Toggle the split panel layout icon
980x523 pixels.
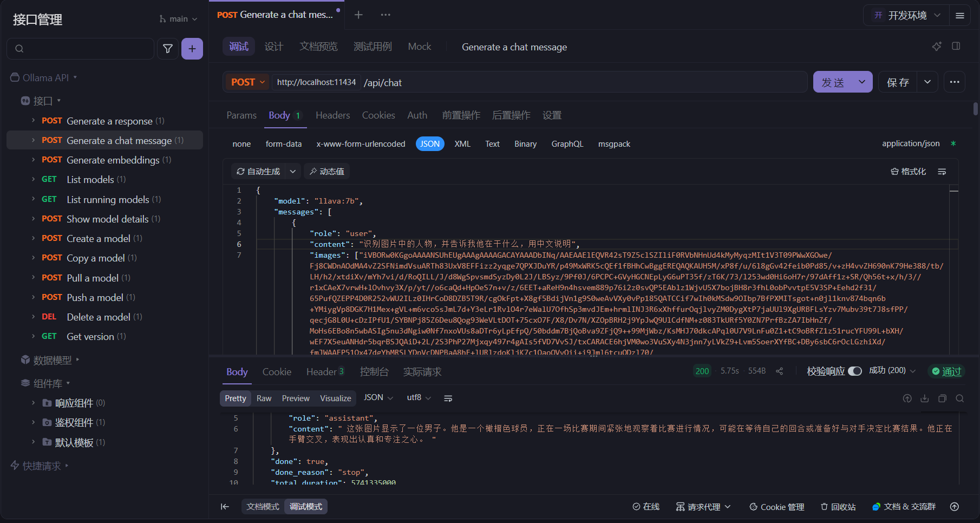tap(956, 47)
